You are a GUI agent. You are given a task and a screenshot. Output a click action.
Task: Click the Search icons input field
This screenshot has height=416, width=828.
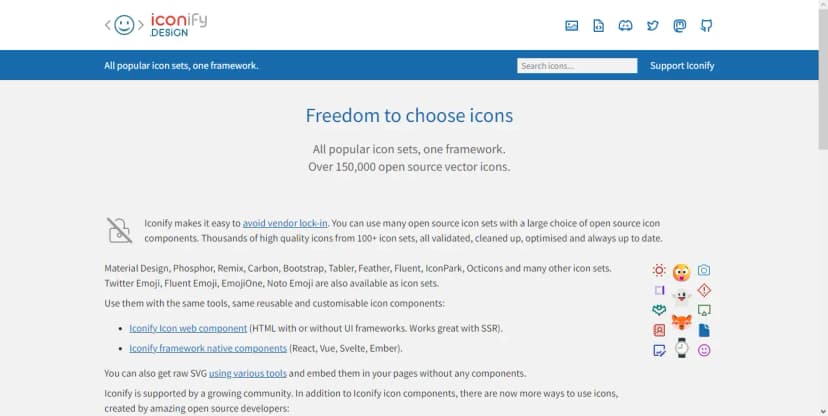tap(577, 66)
